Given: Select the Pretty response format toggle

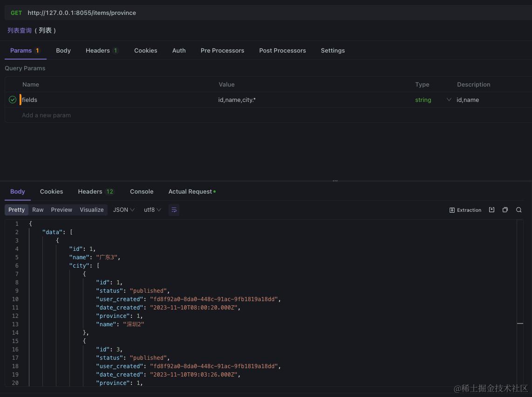Looking at the screenshot, I should 16,210.
